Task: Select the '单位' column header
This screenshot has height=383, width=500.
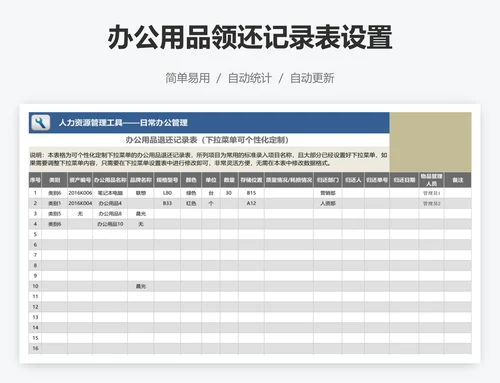Action: pyautogui.click(x=211, y=180)
